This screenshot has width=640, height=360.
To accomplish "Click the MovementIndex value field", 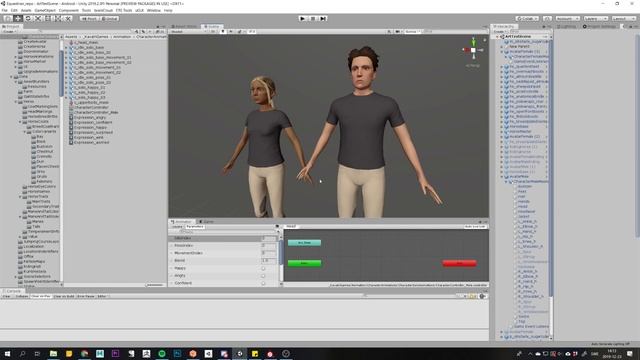I will pyautogui.click(x=268, y=253).
